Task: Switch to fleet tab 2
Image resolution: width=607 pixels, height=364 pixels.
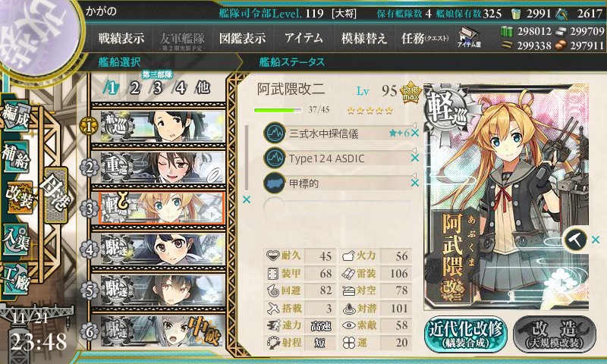Action: (135, 88)
